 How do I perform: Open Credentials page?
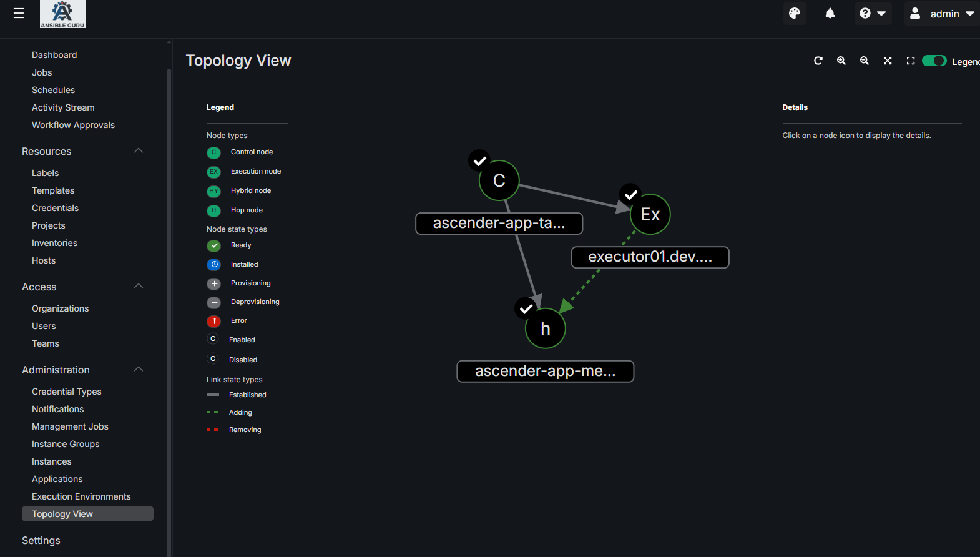(55, 208)
